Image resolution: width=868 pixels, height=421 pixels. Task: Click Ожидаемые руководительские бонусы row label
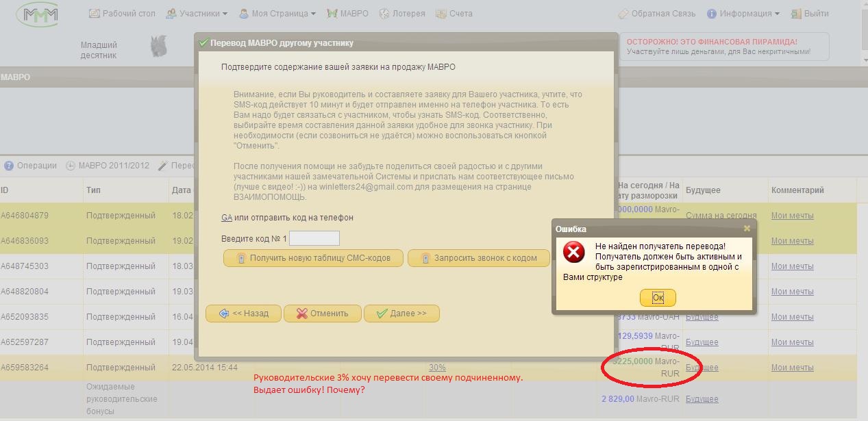click(122, 399)
